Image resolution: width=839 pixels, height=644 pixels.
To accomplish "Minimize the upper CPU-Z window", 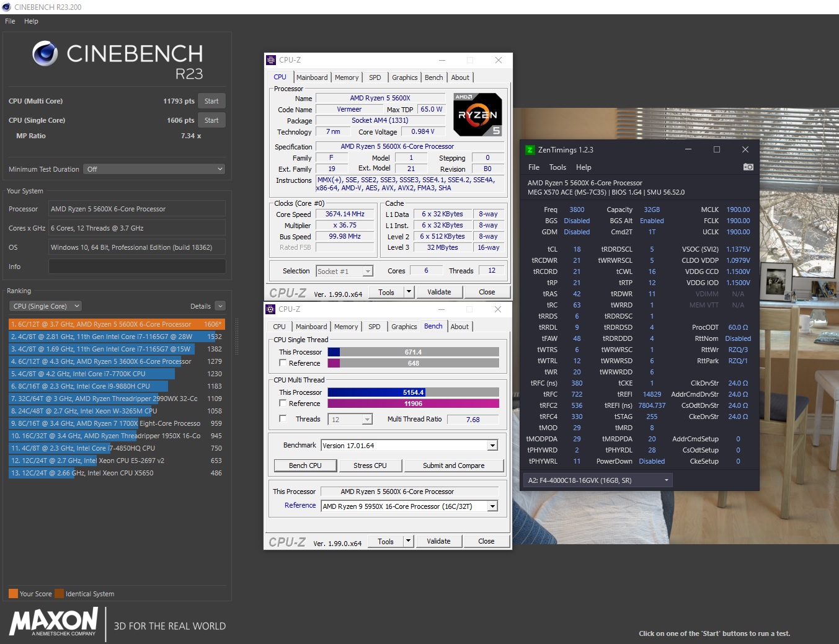I will pyautogui.click(x=442, y=60).
